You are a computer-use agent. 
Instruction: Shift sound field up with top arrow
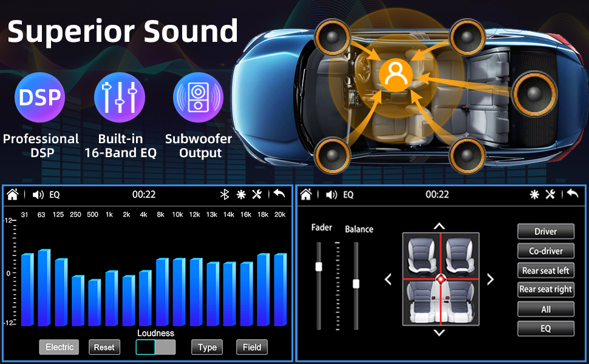click(440, 226)
